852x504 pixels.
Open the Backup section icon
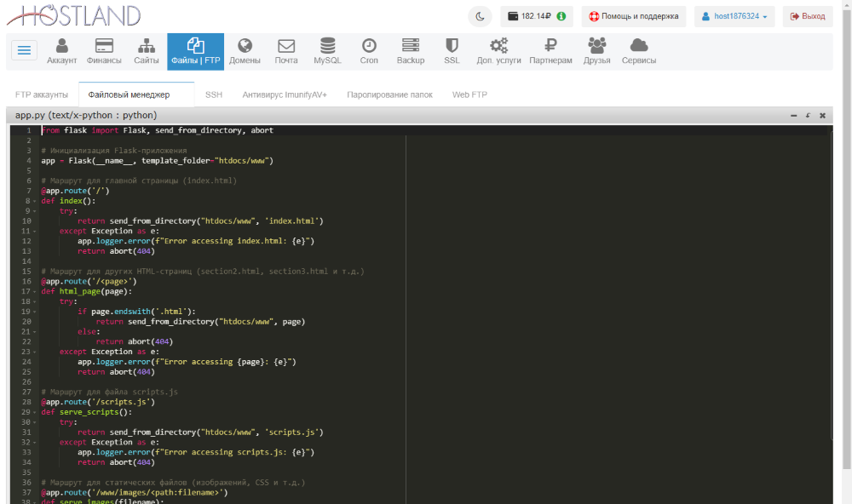(410, 47)
